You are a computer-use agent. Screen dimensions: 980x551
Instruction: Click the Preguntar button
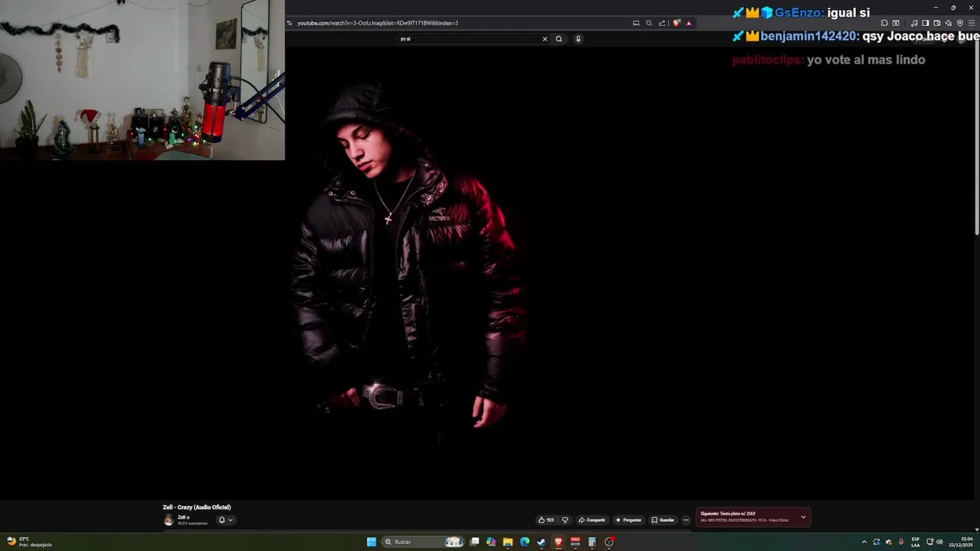tap(628, 520)
